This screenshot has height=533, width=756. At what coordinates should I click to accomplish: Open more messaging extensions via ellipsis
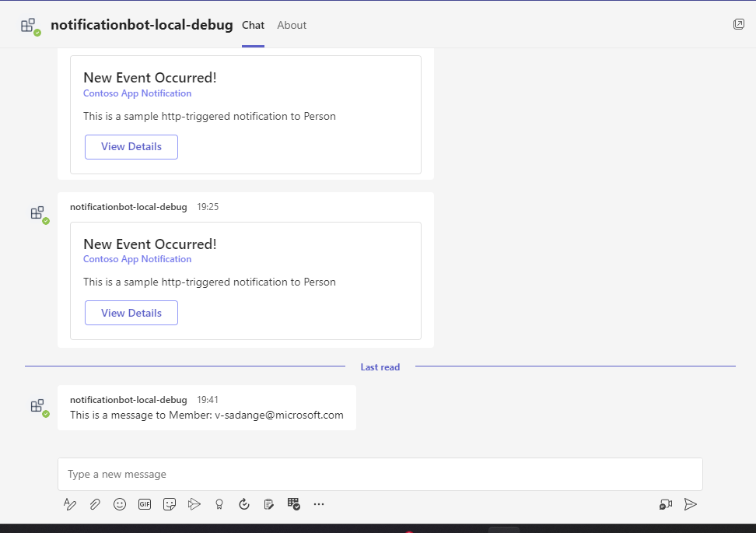coord(319,503)
